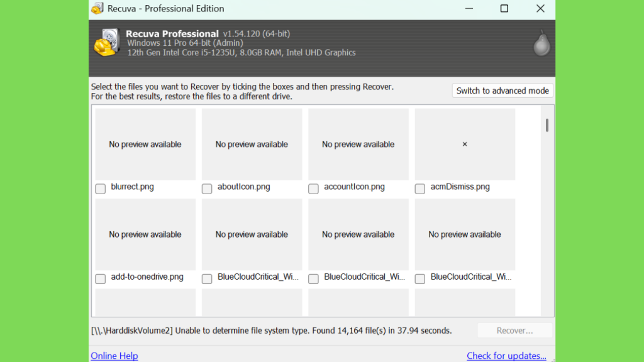Tick the blurrect.png checkbox
Viewport: 644px width, 362px height.
tap(100, 189)
